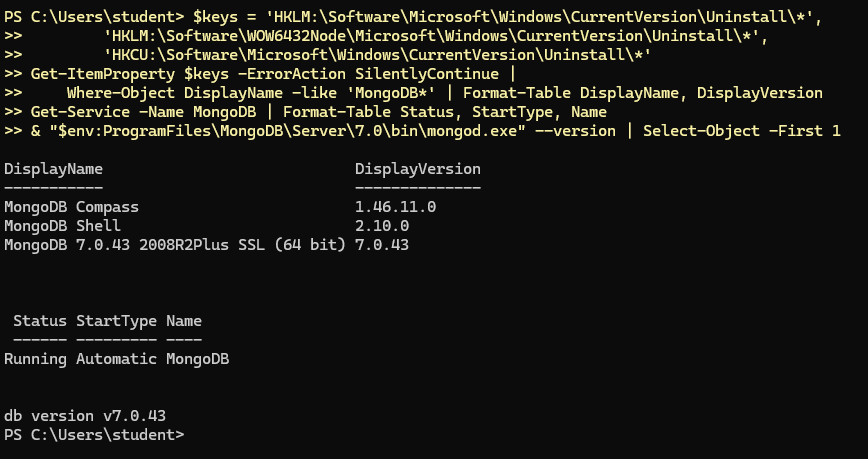868x459 pixels.
Task: Click the Name column header in service table
Action: pyautogui.click(x=184, y=321)
